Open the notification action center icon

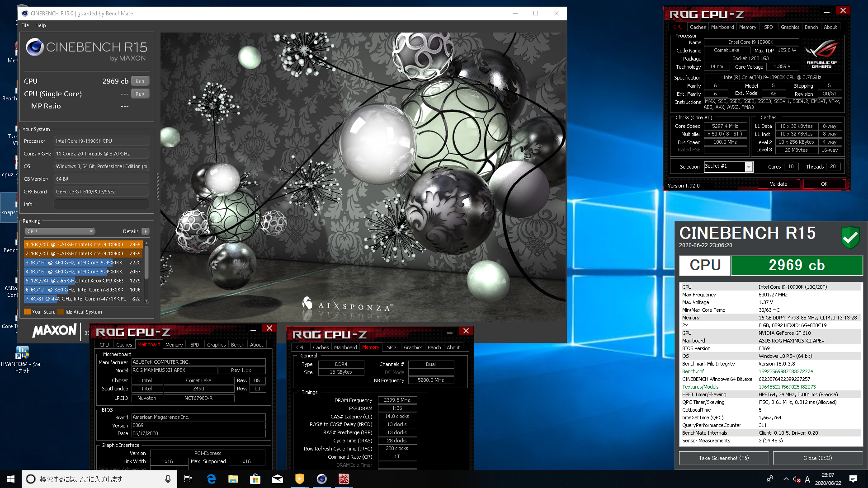[853, 479]
